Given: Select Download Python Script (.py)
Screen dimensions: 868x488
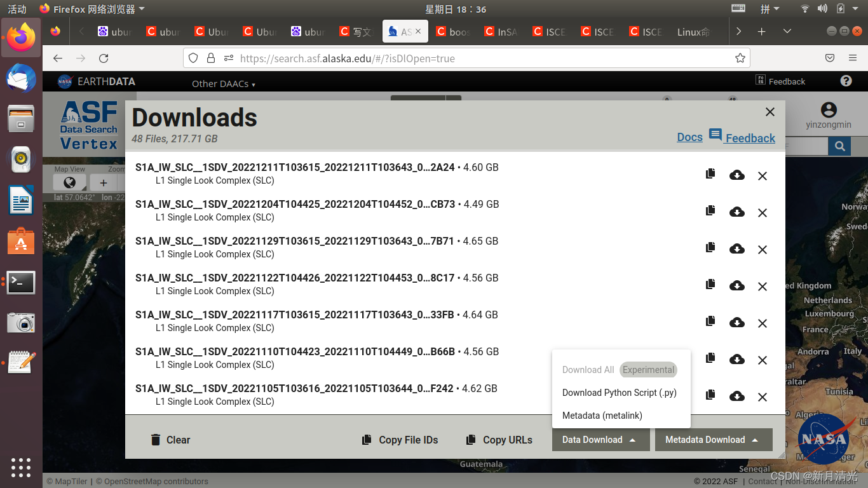Looking at the screenshot, I should pyautogui.click(x=618, y=392).
